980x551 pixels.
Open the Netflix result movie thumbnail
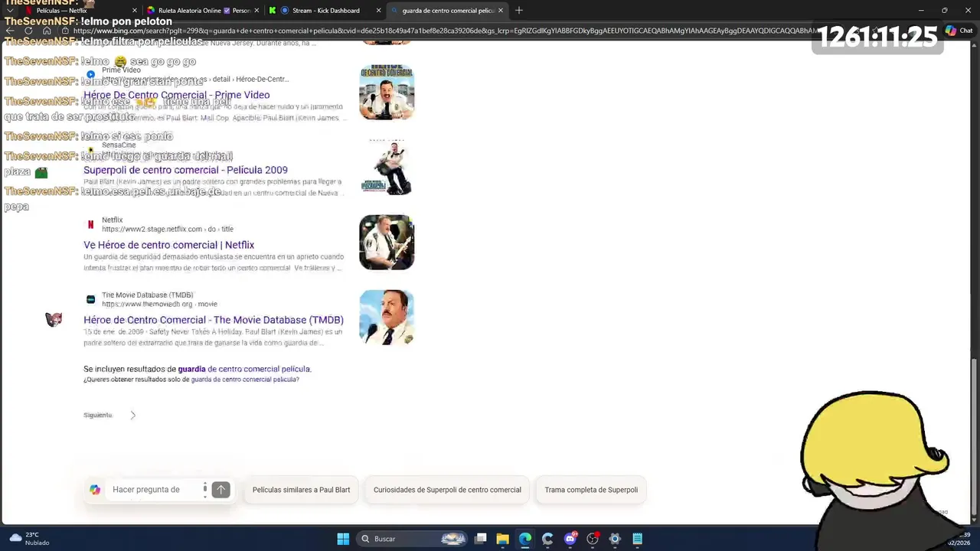(x=387, y=242)
